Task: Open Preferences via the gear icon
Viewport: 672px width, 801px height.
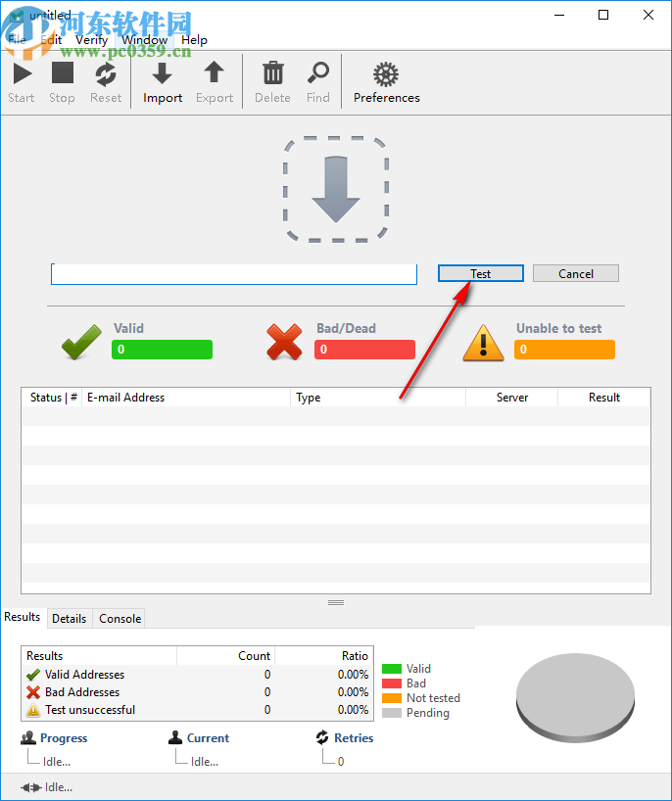Action: coord(386,74)
